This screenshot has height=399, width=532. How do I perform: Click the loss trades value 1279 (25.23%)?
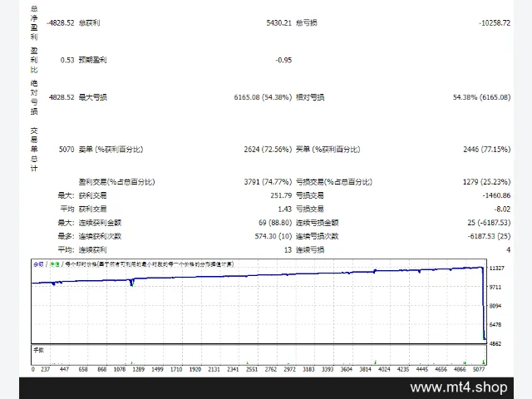[x=487, y=182]
